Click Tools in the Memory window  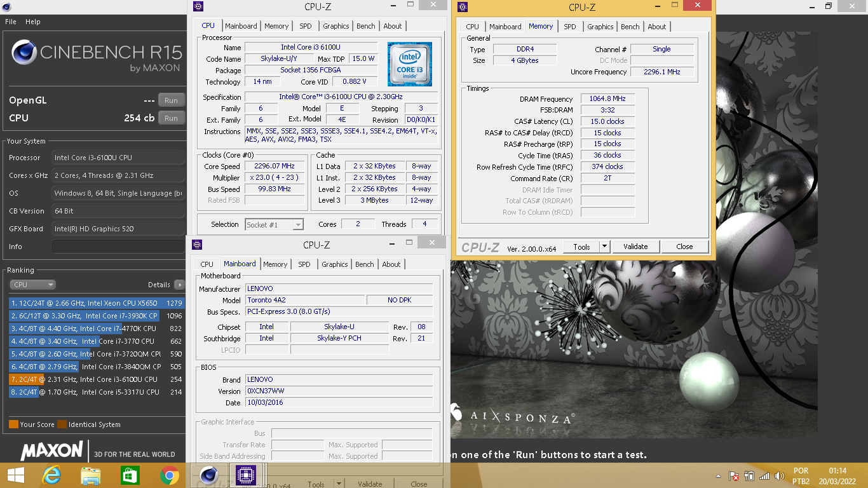click(x=581, y=247)
